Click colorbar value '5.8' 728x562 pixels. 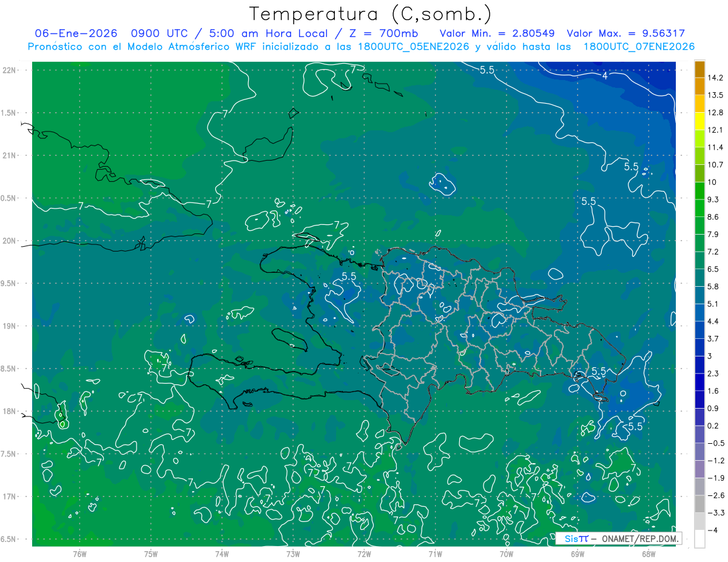coord(713,287)
